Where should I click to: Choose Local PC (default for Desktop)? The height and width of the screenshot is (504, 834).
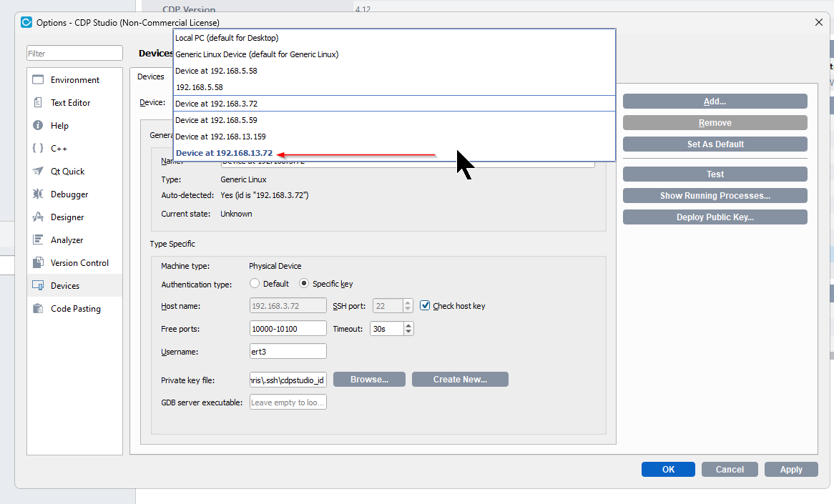coord(394,38)
